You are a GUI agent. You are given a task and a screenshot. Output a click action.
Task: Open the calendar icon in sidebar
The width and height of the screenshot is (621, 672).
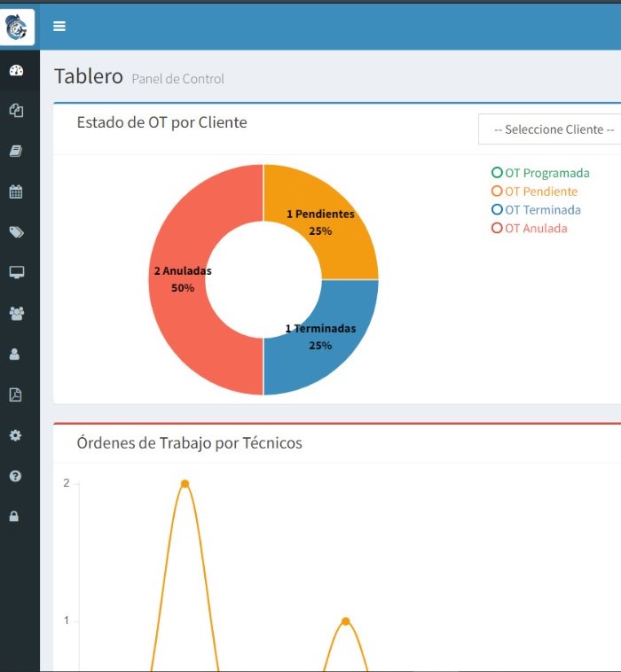point(16,191)
